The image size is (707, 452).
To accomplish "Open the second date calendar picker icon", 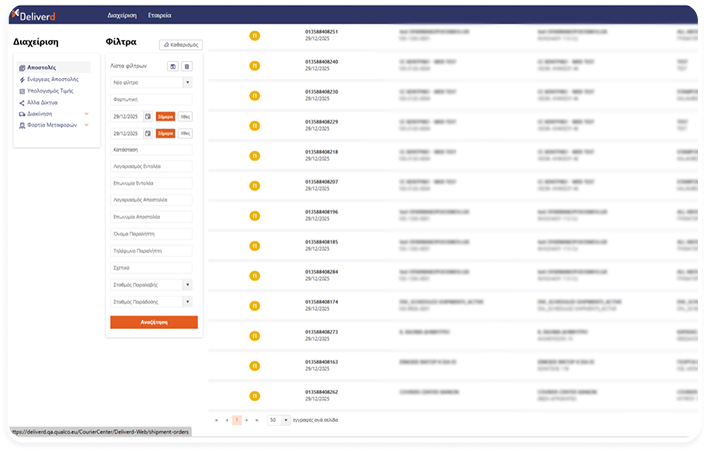I will 148,133.
